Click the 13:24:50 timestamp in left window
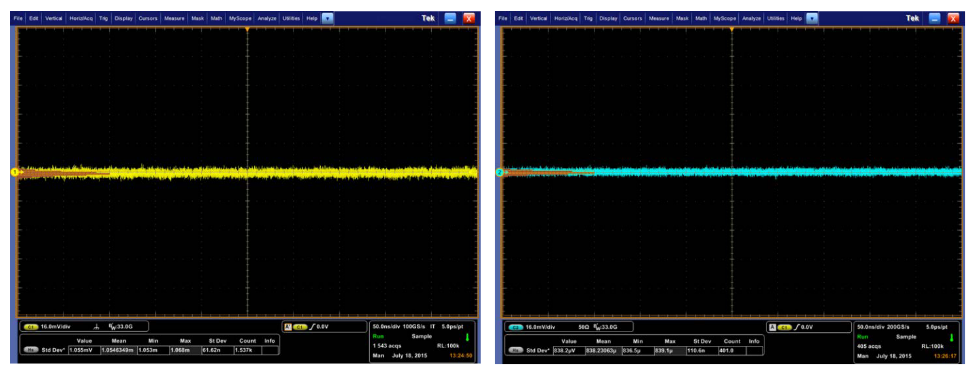Image resolution: width=972 pixels, height=373 pixels. tap(460, 356)
